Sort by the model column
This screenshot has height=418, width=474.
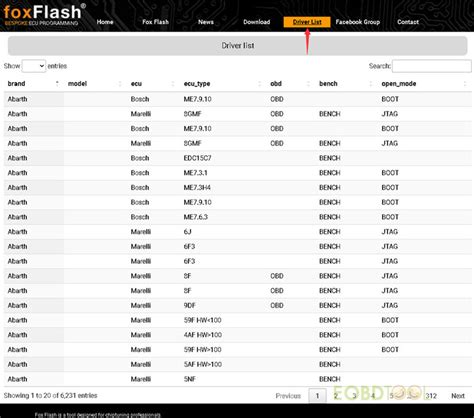(x=95, y=84)
